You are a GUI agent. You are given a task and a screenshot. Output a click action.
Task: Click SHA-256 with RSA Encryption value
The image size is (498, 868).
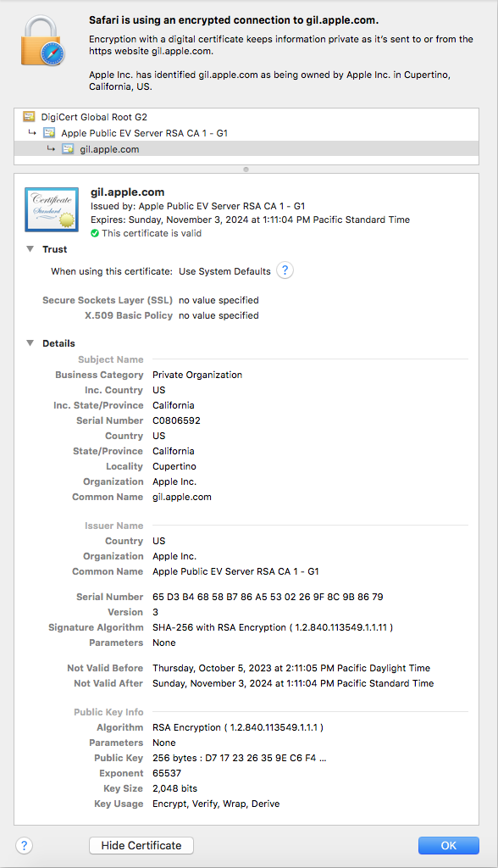(273, 627)
